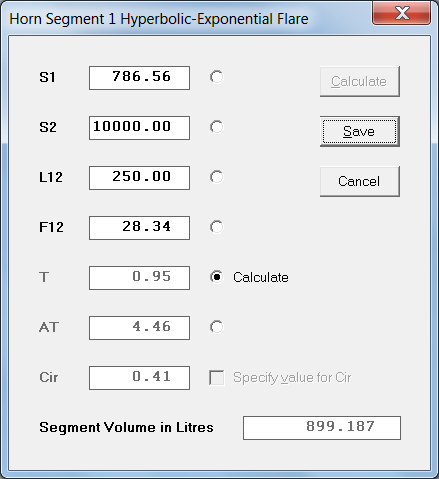Click the S1 field showing 786.56
The width and height of the screenshot is (439, 479).
point(139,78)
